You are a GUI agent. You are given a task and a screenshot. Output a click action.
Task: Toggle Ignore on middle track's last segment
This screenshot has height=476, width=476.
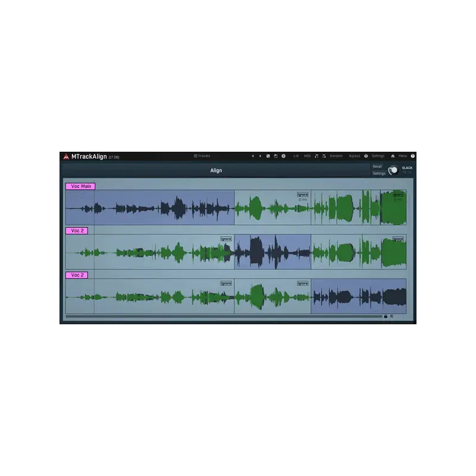[398, 239]
